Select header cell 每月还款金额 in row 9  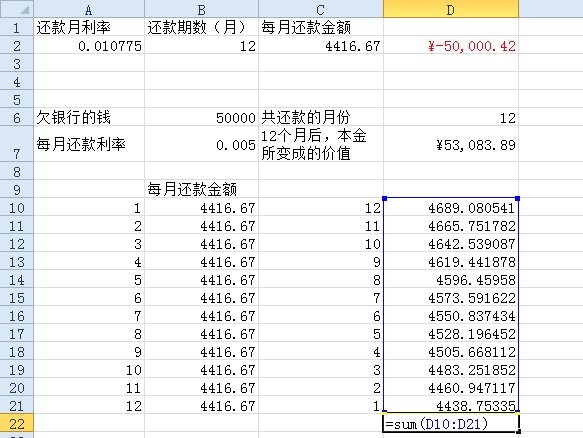click(202, 189)
